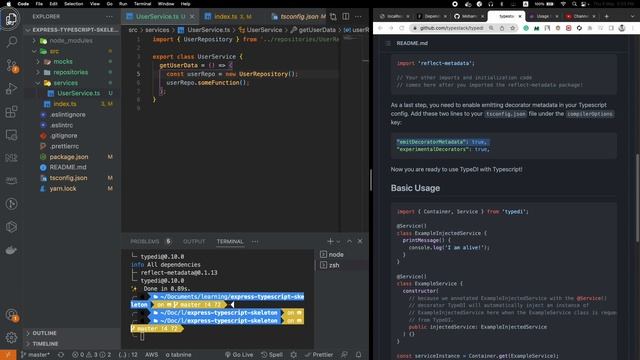Open the OUTPUT panel tab
The width and height of the screenshot is (640, 360).
pos(194,242)
